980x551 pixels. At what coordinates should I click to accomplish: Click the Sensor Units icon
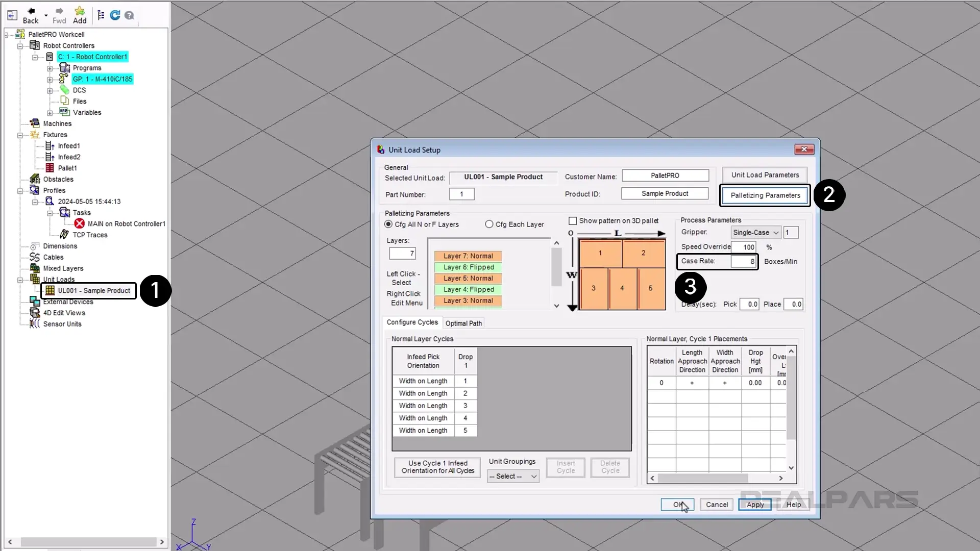(x=35, y=324)
